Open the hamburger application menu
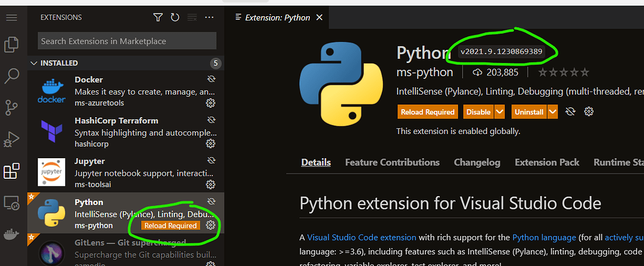The image size is (644, 266). [x=11, y=17]
